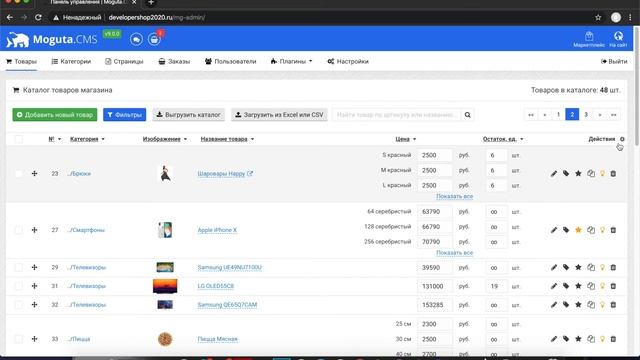Log out via Выйти link
This screenshot has height=360, width=640.
pyautogui.click(x=614, y=62)
